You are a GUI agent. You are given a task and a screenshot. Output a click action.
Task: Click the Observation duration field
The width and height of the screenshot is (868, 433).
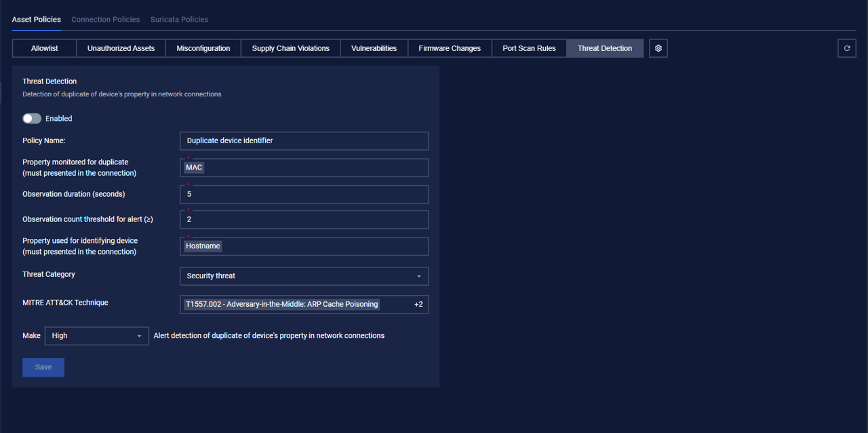(304, 194)
